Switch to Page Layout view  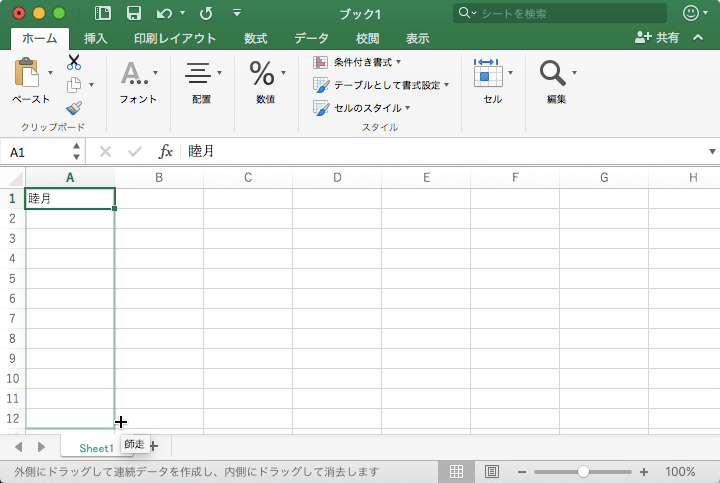click(492, 472)
